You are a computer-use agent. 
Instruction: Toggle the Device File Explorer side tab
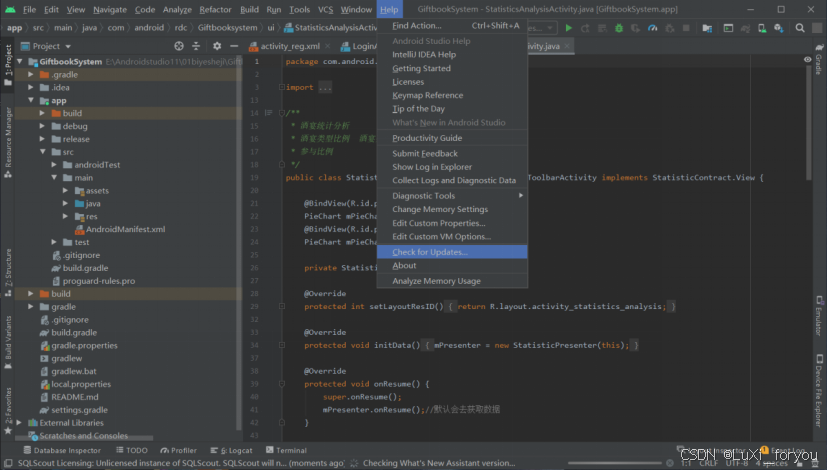pyautogui.click(x=819, y=390)
